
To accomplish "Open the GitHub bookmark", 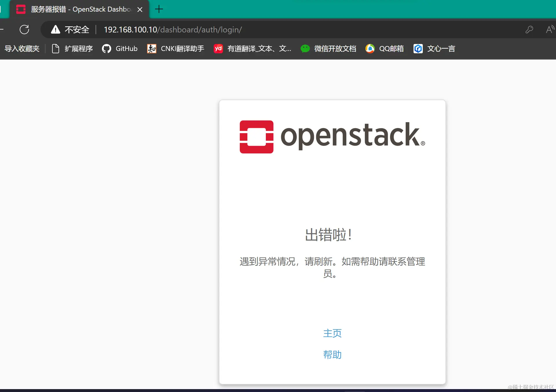I will 120,49.
